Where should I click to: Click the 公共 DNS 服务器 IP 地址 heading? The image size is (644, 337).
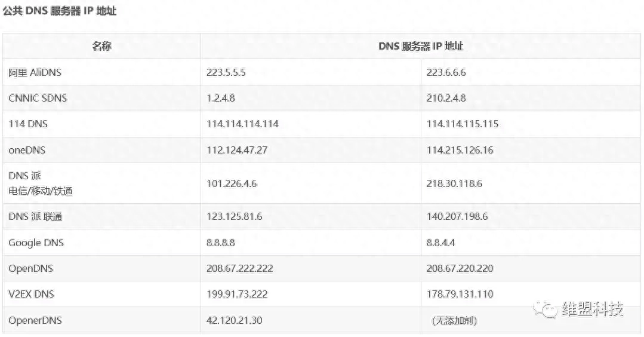coord(60,11)
